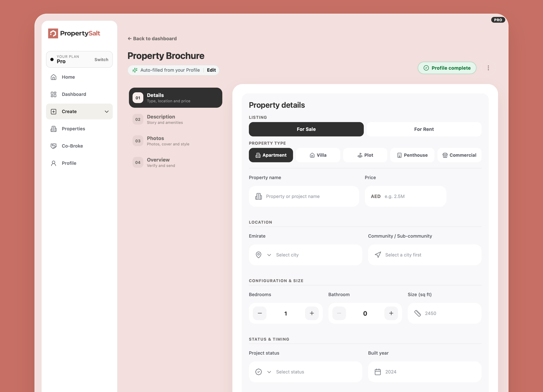Image resolution: width=543 pixels, height=392 pixels.
Task: Click Back to dashboard link
Action: 152,39
